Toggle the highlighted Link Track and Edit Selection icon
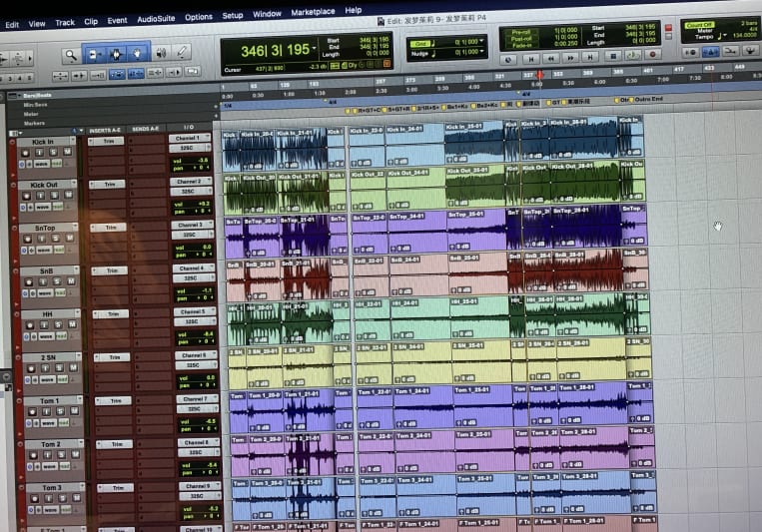This screenshot has width=762, height=532. point(136,74)
